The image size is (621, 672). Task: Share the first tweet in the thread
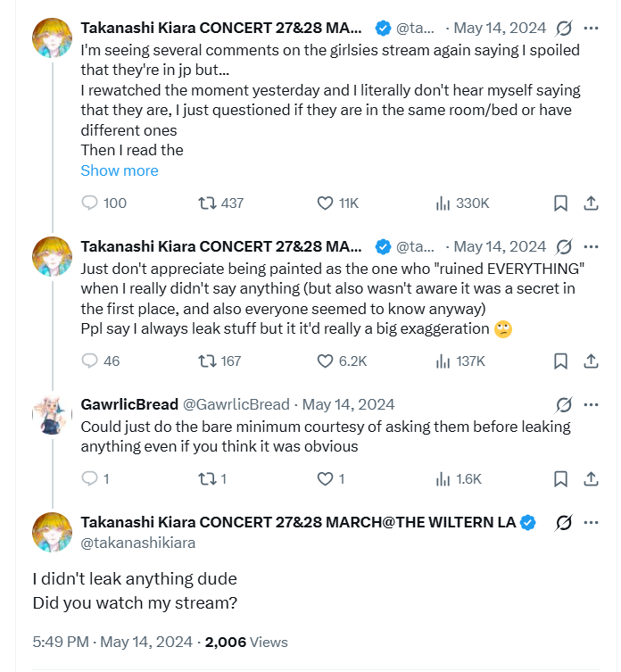point(591,203)
